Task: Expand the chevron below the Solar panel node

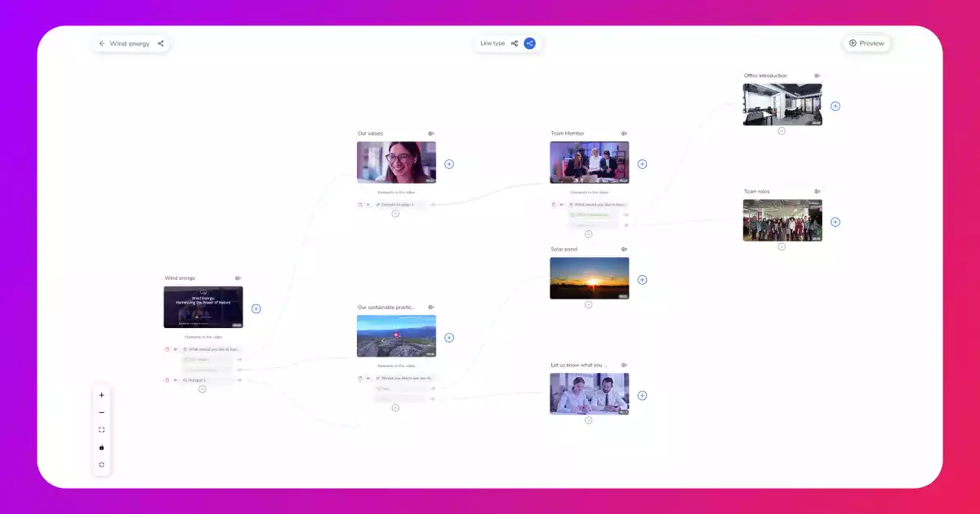Action: tap(589, 304)
